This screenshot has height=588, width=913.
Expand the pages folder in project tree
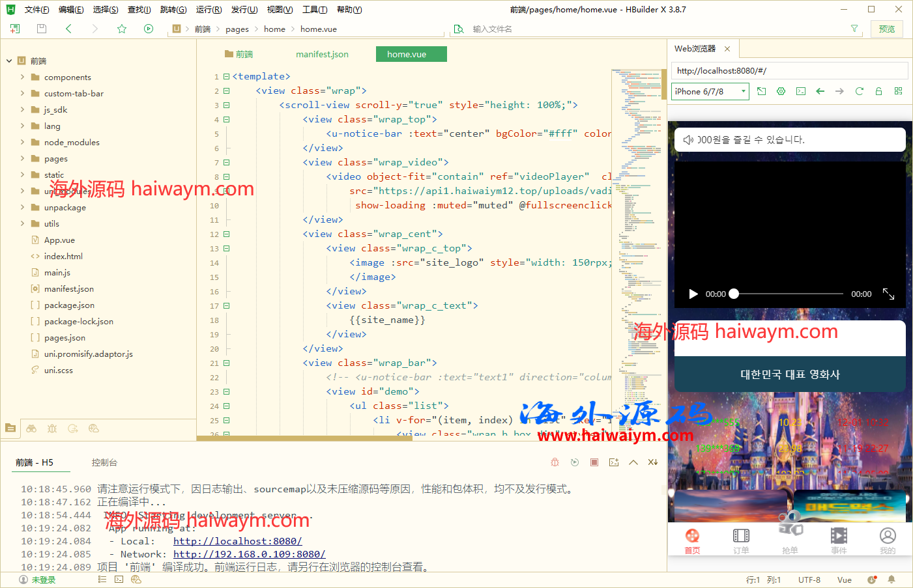click(x=23, y=158)
